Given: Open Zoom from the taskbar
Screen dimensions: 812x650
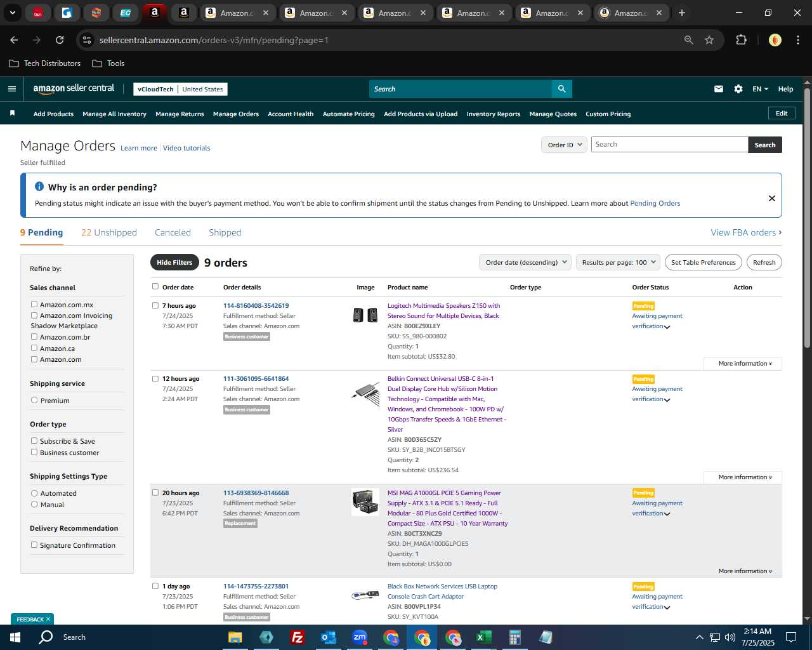Looking at the screenshot, I should click(360, 637).
